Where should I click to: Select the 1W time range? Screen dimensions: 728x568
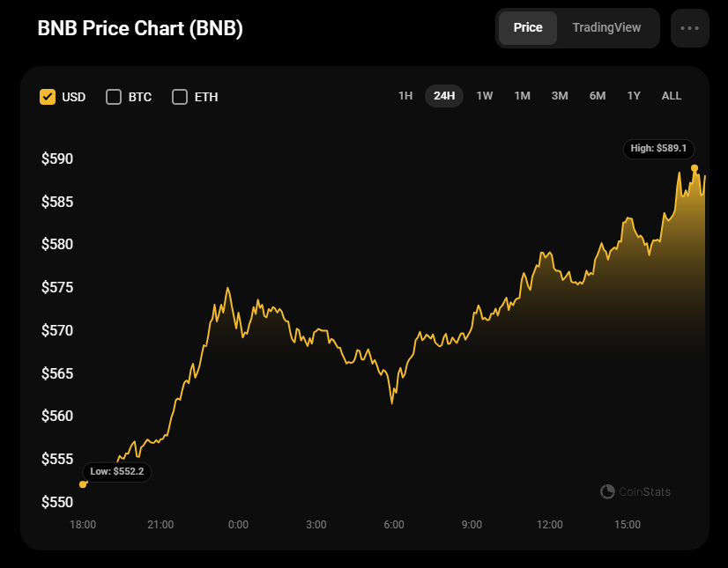[x=485, y=96]
